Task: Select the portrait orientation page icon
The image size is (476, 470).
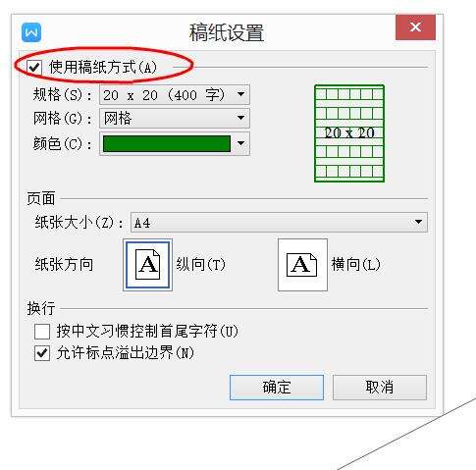Action: point(147,265)
